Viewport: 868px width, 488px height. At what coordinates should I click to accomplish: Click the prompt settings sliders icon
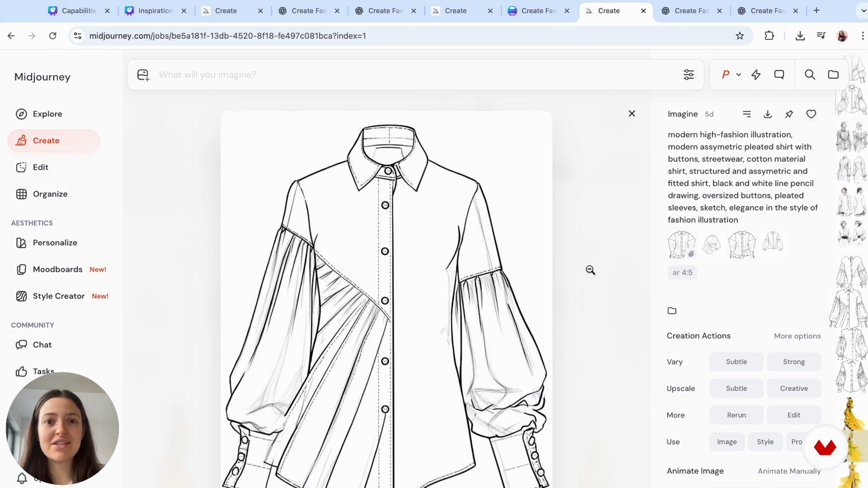coord(688,74)
